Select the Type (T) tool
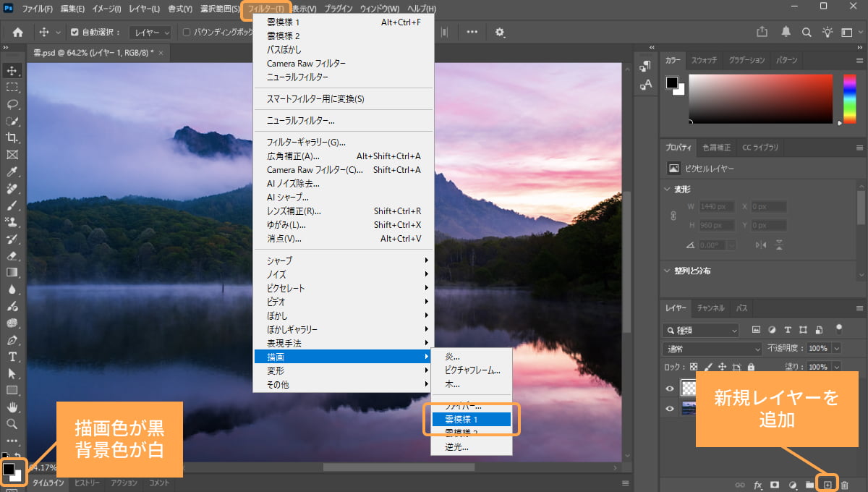The width and height of the screenshot is (868, 492). (x=12, y=357)
